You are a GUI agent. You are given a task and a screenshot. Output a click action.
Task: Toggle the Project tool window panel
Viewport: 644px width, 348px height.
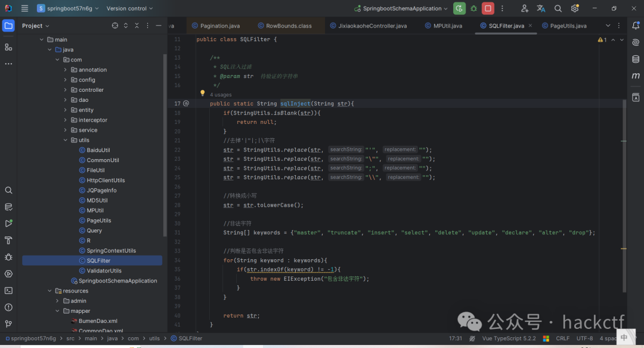click(8, 25)
